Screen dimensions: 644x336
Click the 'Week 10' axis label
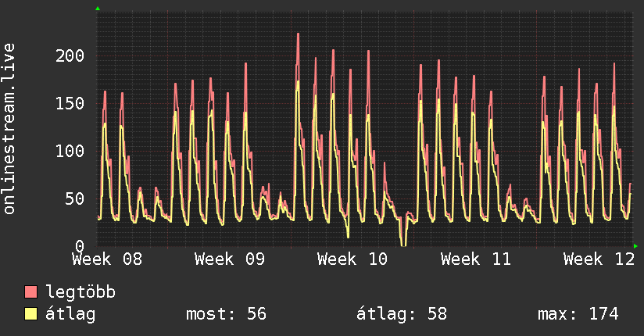pyautogui.click(x=352, y=259)
